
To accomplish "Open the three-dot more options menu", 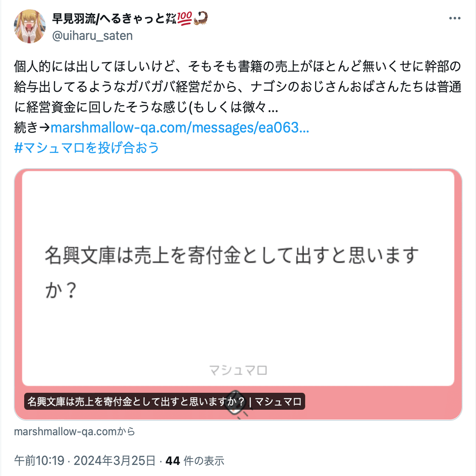I will (454, 19).
